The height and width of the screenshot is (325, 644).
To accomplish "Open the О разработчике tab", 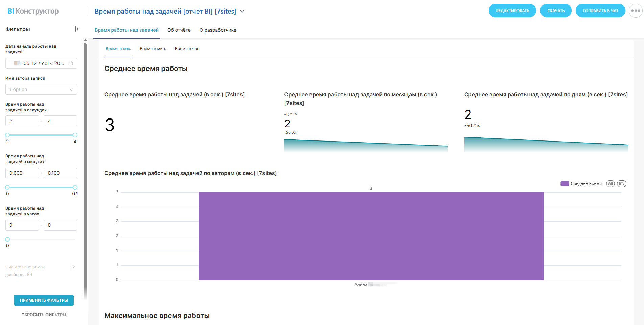I will [x=218, y=30].
